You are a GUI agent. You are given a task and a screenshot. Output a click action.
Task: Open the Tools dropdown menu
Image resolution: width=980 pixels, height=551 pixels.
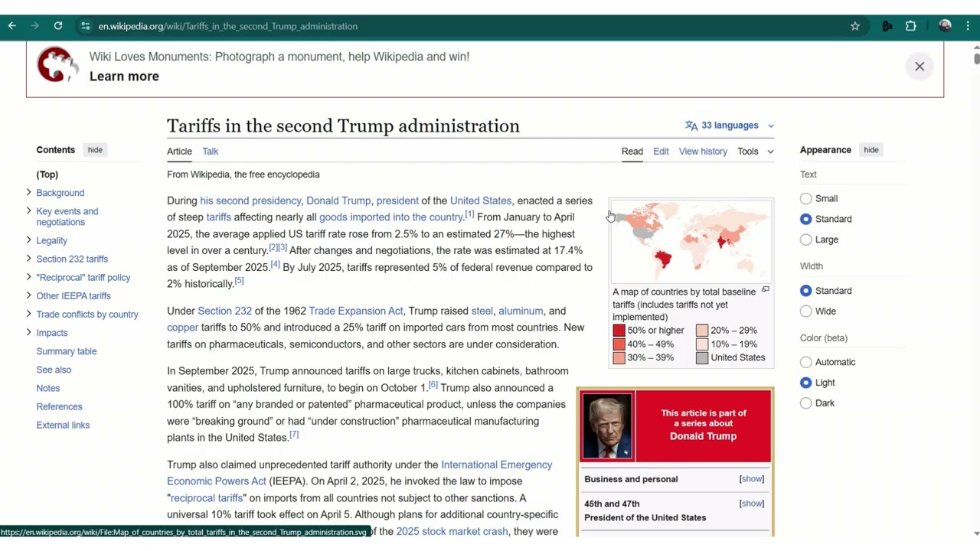755,152
